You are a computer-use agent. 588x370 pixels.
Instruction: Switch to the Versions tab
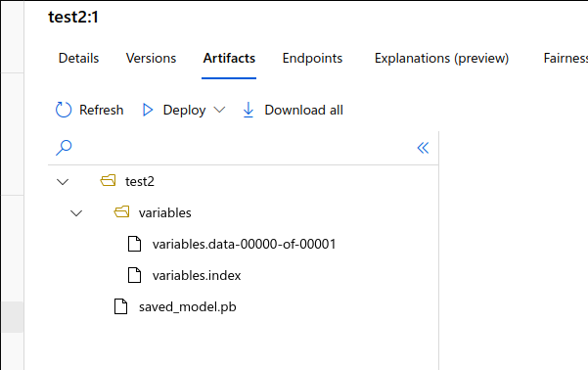[x=151, y=58]
